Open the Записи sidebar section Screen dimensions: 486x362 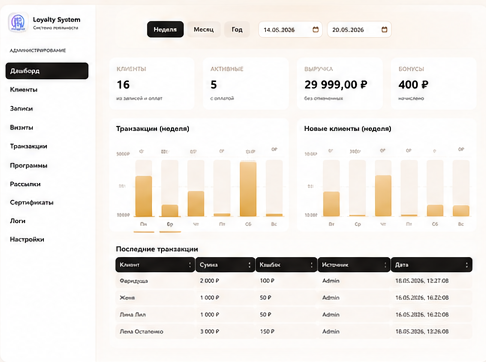[x=21, y=109]
